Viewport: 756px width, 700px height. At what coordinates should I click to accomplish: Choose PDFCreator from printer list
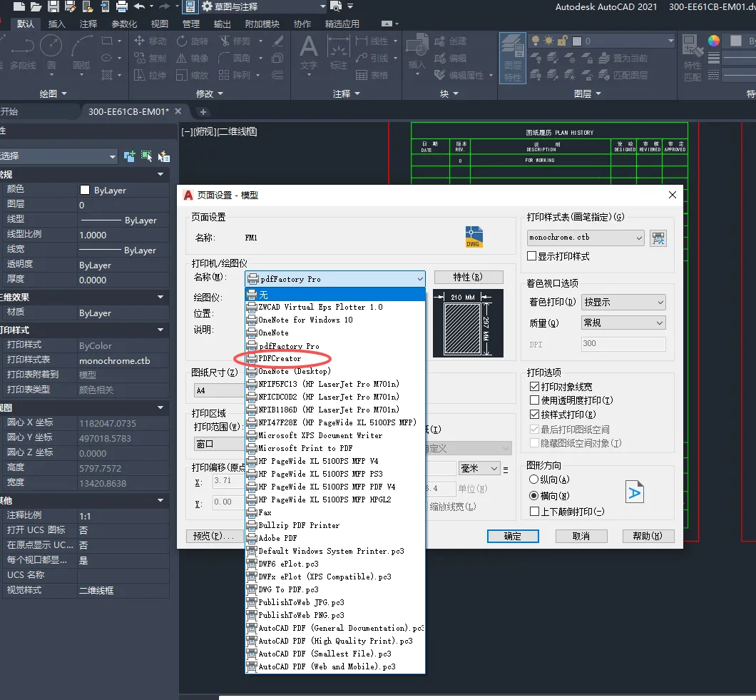(x=335, y=358)
